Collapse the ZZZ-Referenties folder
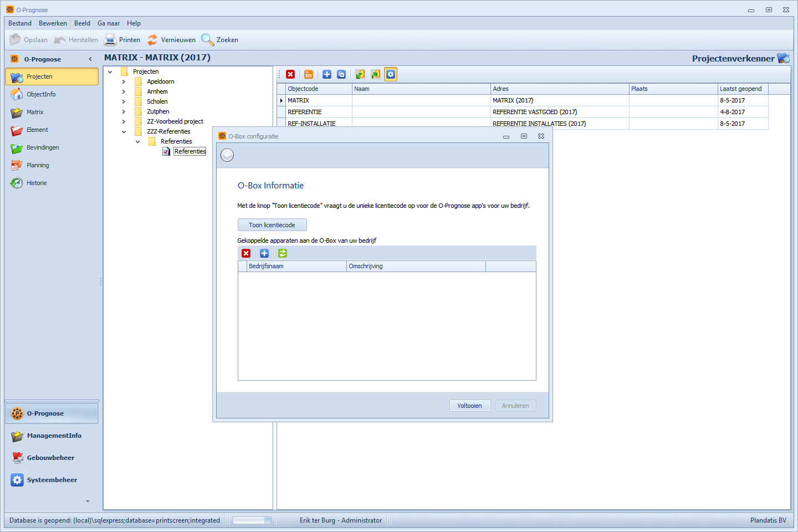 (x=124, y=131)
